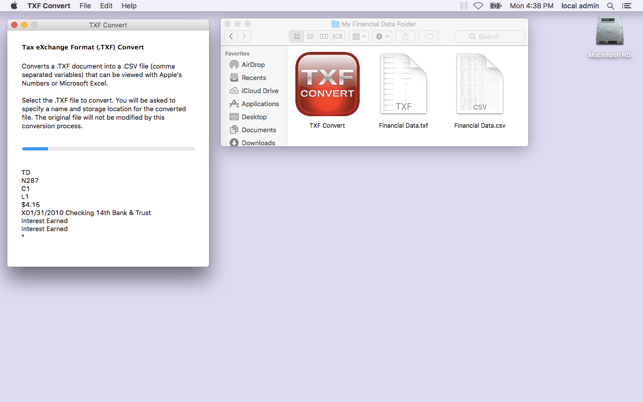Expand the Finder arrange-by dropdown
This screenshot has width=643, height=402.
click(x=359, y=37)
